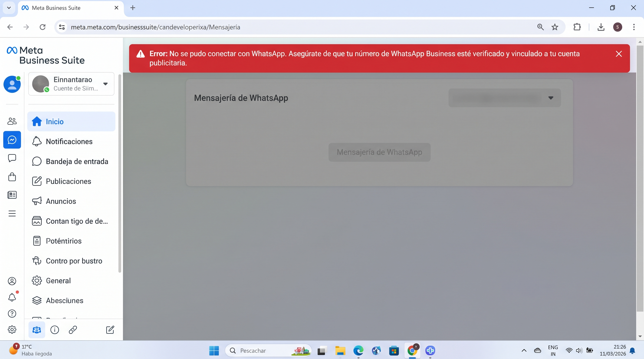Viewport: 644px width, 359px height.
Task: Open Abesciunes in the sidebar
Action: 71,301
